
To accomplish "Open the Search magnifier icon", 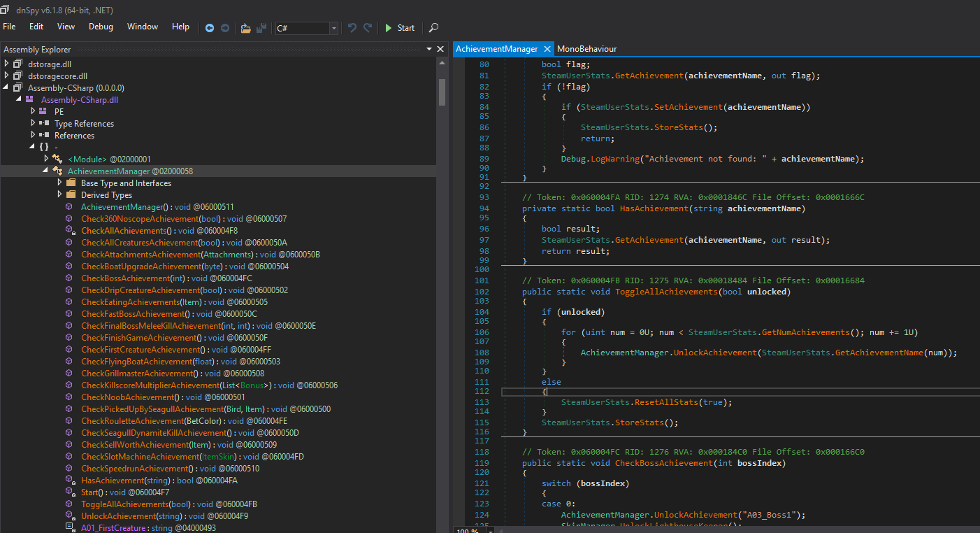I will (433, 28).
